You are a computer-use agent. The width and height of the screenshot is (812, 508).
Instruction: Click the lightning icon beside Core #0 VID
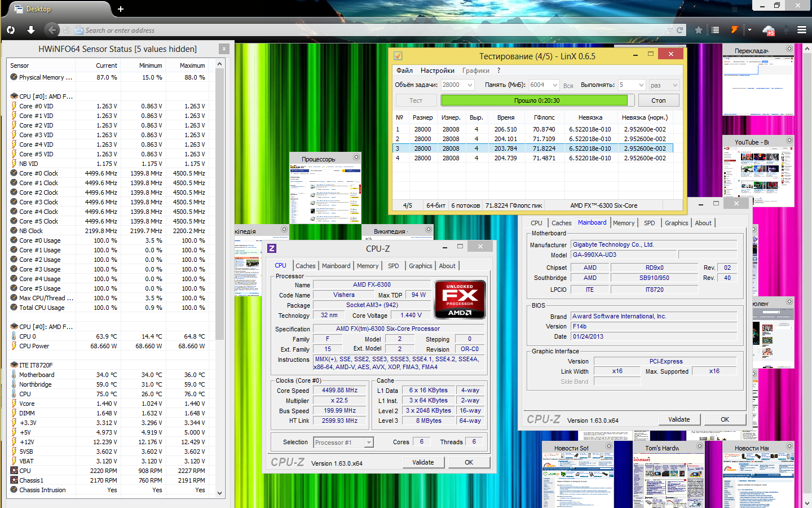coord(14,106)
